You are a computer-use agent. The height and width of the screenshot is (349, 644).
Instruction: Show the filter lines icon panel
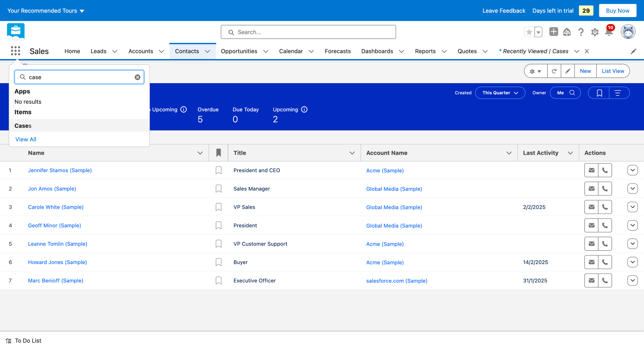click(618, 93)
